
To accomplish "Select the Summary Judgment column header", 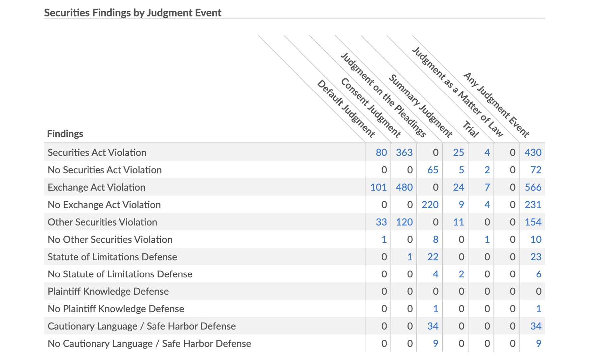I will click(420, 106).
